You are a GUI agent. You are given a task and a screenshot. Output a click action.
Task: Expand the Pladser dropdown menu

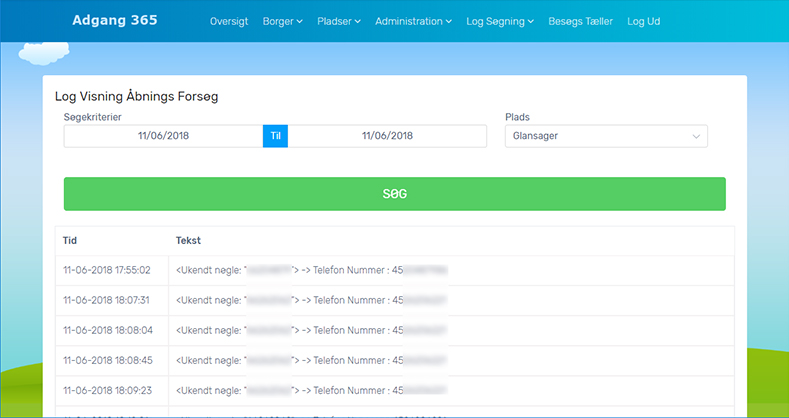click(338, 21)
